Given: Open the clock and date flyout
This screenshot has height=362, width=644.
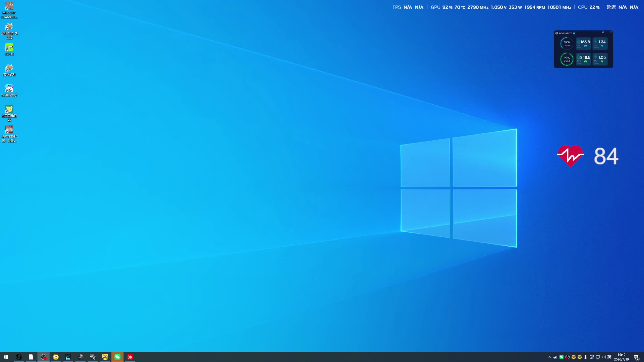Looking at the screenshot, I should point(621,357).
